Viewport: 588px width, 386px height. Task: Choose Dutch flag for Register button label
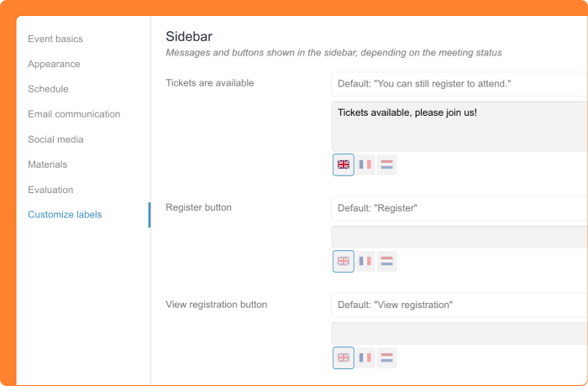point(387,261)
